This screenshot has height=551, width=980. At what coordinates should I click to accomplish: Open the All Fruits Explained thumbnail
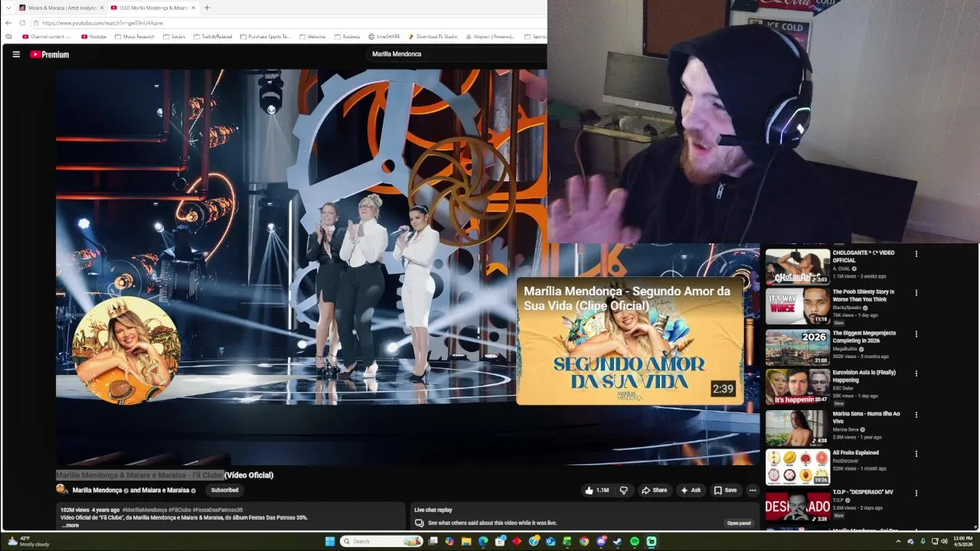click(798, 467)
